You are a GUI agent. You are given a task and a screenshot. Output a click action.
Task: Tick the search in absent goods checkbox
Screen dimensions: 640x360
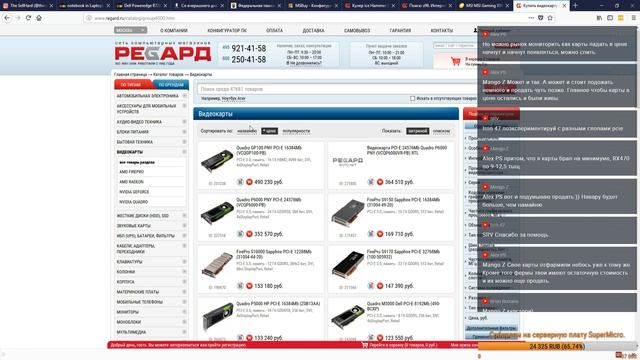(x=413, y=98)
